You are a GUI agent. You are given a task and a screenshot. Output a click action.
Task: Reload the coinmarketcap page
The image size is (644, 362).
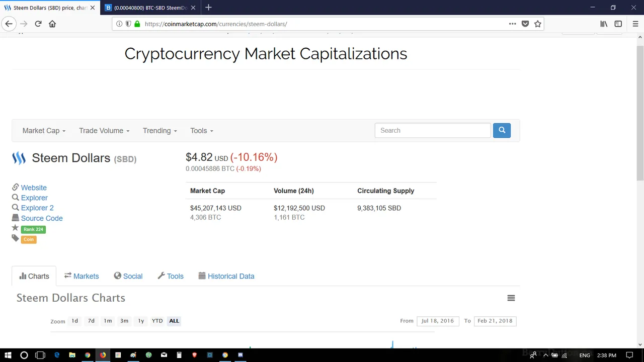[38, 24]
